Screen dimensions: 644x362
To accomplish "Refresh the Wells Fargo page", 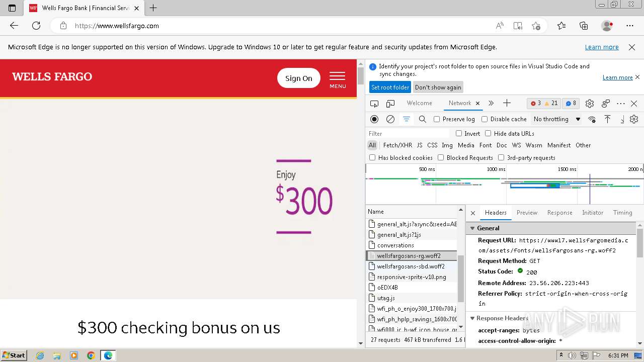I will tap(36, 26).
